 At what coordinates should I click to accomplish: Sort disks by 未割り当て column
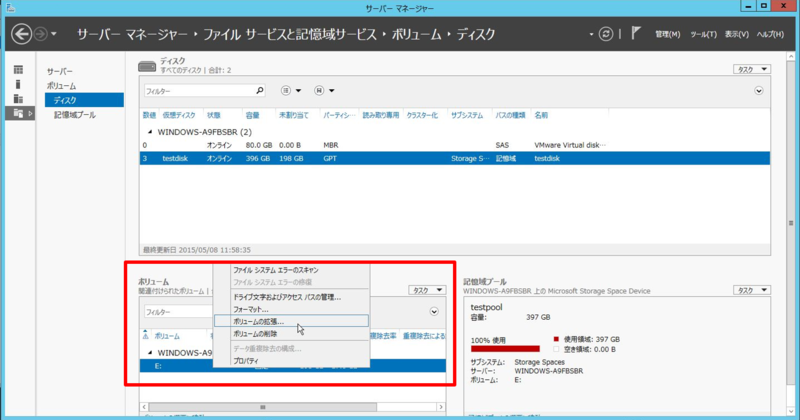[294, 115]
